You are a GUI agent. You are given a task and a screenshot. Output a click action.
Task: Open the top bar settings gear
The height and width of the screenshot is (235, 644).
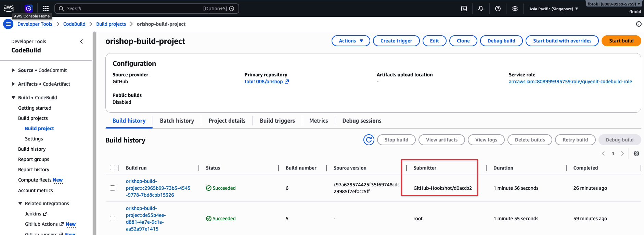515,9
